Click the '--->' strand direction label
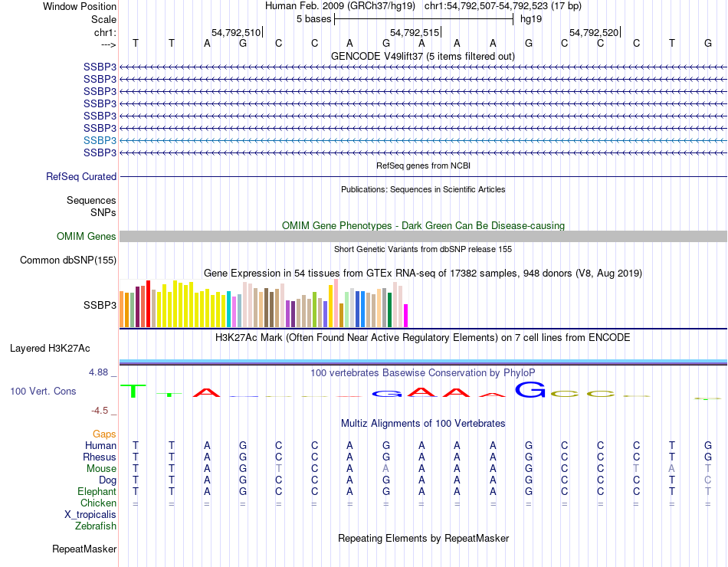This screenshot has height=567, width=728. tap(109, 44)
